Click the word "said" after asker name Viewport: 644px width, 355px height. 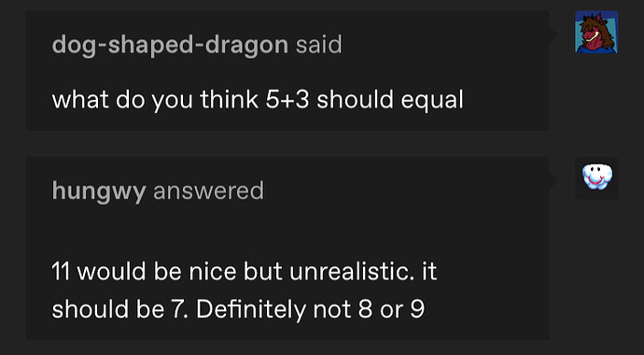318,45
